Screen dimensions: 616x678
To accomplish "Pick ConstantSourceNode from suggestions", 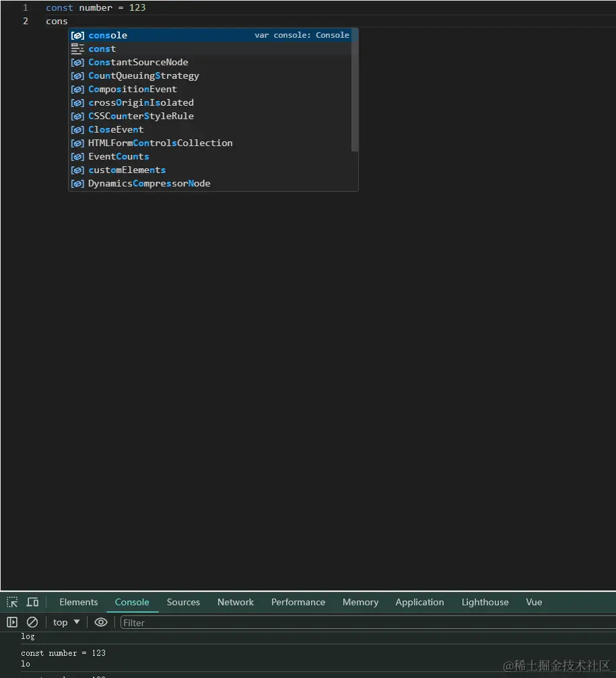I will (211, 62).
